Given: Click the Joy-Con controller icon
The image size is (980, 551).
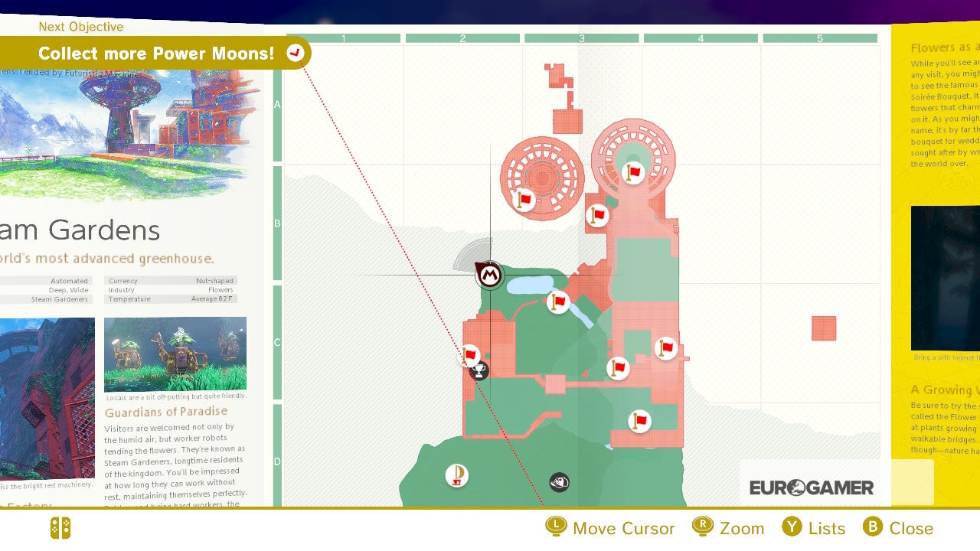Looking at the screenshot, I should (60, 528).
